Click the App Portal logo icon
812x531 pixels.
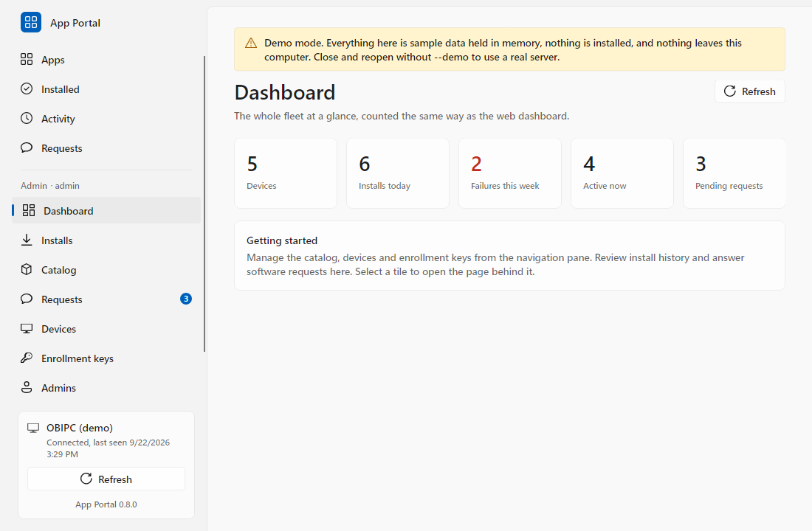pyautogui.click(x=30, y=22)
